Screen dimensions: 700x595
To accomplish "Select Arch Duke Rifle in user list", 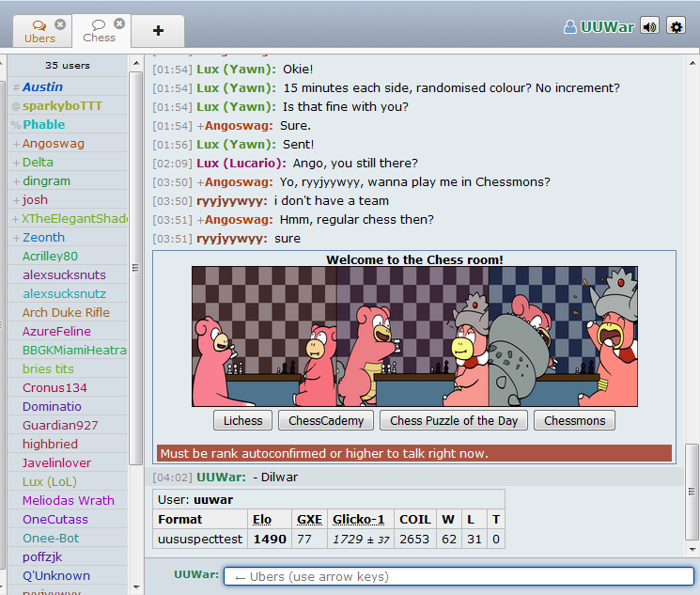I will 66,312.
